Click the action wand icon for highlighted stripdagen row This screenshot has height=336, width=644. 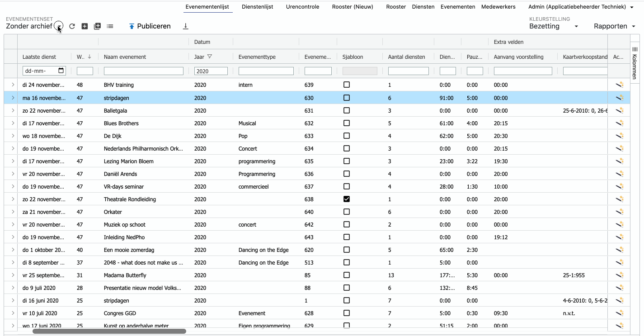click(x=619, y=97)
